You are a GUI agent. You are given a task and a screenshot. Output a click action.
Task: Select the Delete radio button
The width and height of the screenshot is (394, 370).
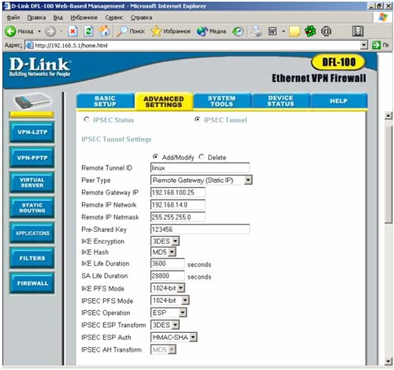tap(201, 157)
